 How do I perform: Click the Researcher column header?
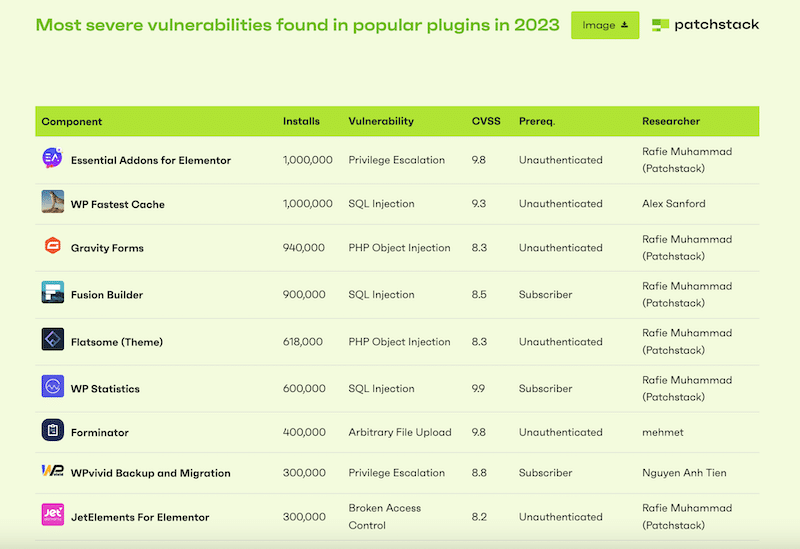point(670,121)
